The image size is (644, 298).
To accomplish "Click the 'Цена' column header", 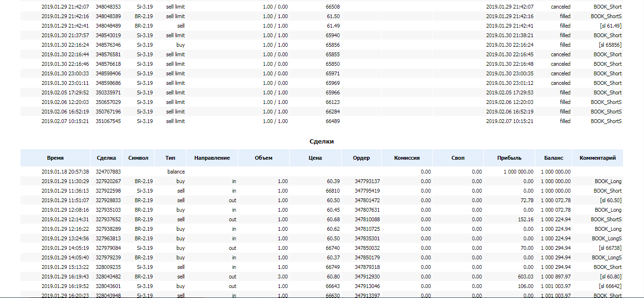I will point(315,158).
